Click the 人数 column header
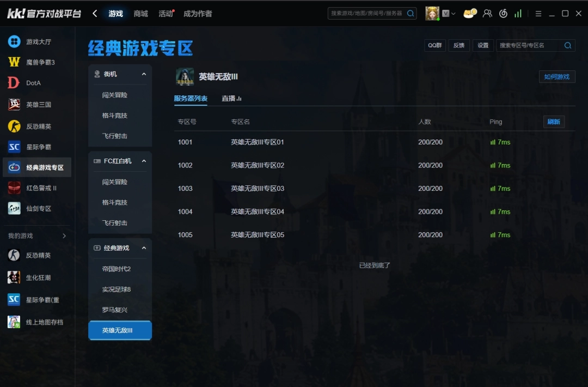 click(x=425, y=122)
